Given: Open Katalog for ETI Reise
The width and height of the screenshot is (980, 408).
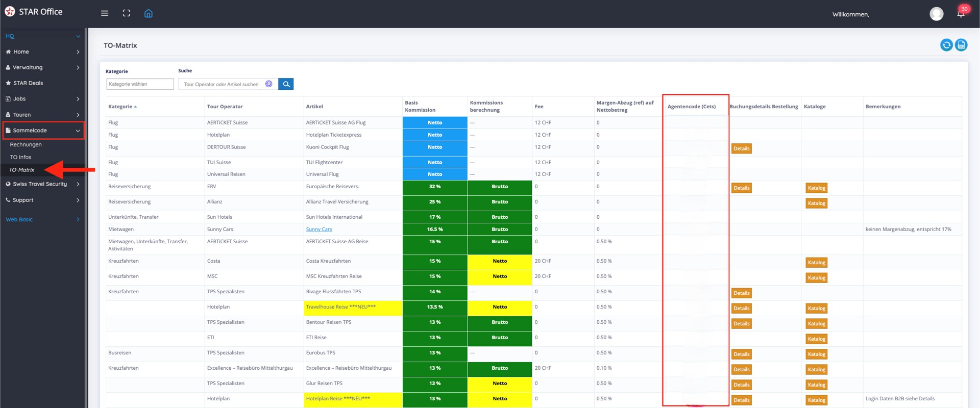Looking at the screenshot, I should 816,339.
